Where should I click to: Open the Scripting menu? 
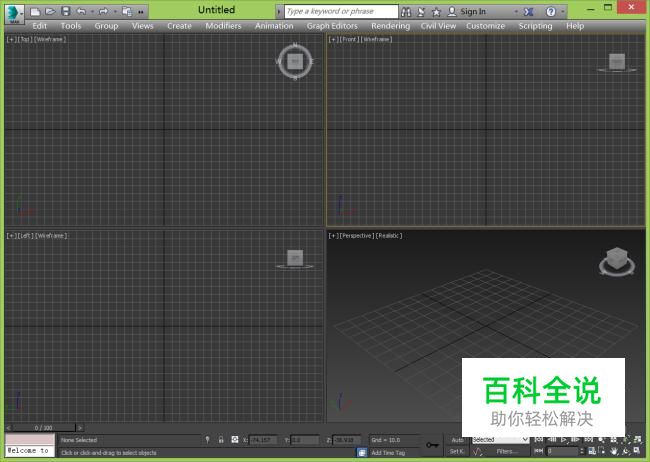535,26
